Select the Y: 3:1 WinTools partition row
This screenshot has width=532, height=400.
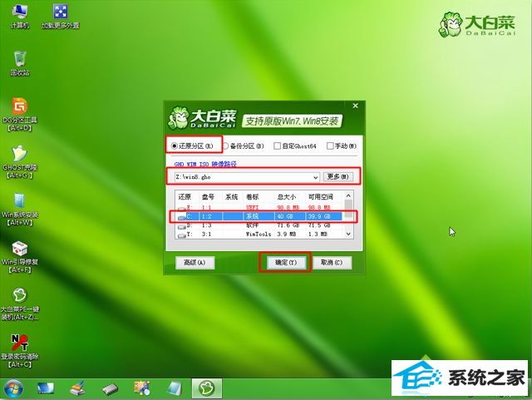click(259, 234)
